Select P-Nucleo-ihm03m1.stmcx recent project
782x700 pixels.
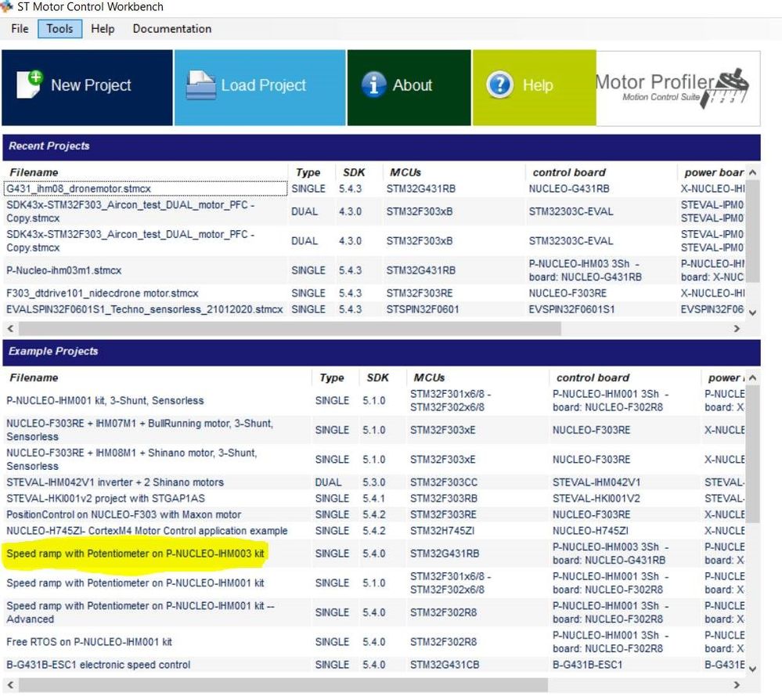pos(64,270)
